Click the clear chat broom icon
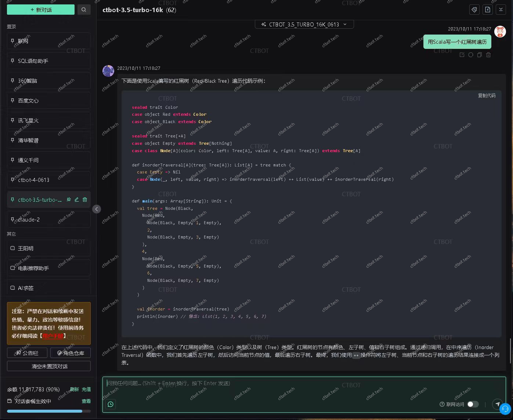The width and height of the screenshot is (513, 420). (474, 10)
